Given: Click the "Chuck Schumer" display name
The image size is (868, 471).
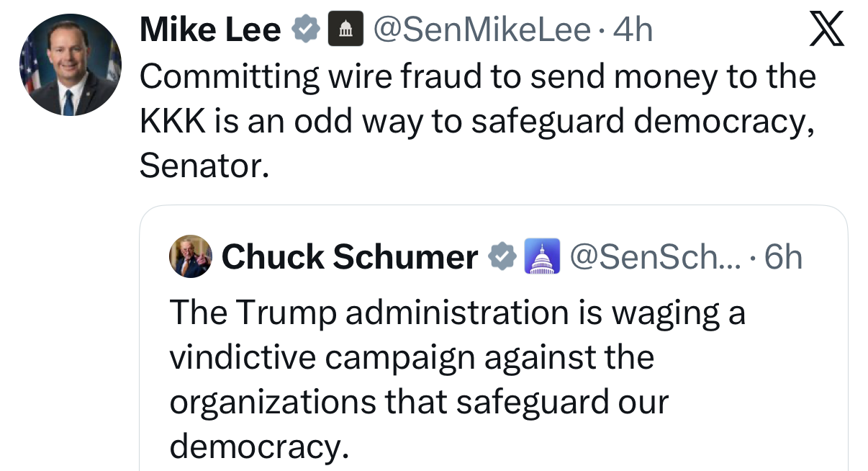Looking at the screenshot, I should [350, 257].
